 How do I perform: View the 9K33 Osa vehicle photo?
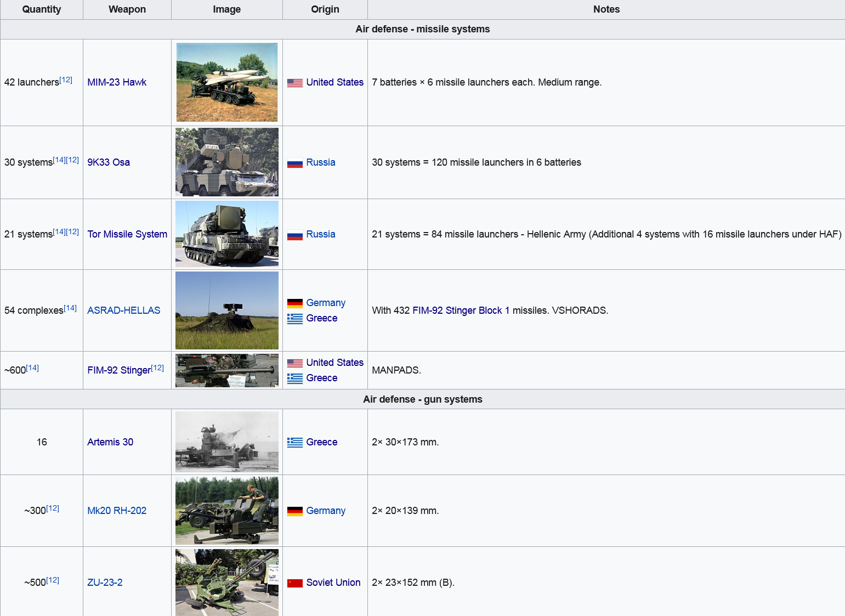click(x=227, y=162)
